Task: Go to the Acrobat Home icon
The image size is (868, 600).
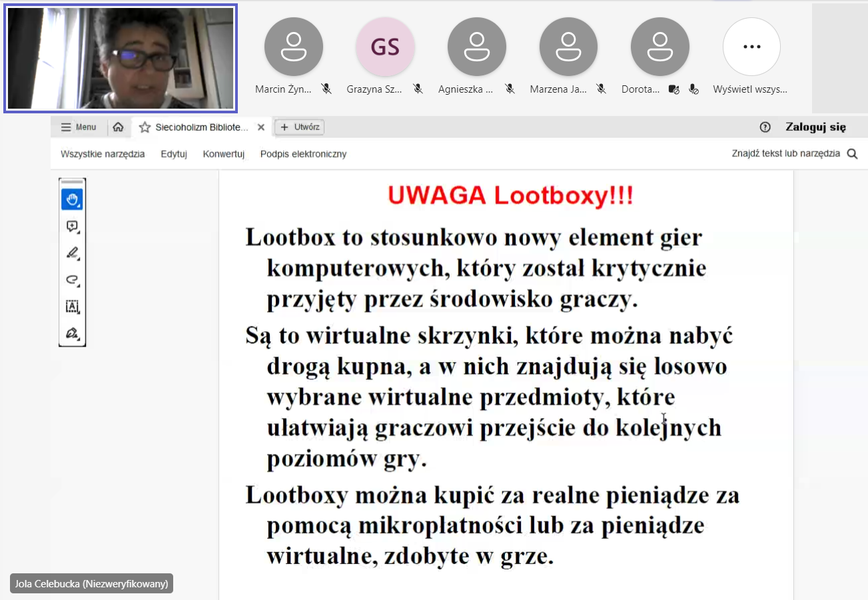Action: [118, 127]
